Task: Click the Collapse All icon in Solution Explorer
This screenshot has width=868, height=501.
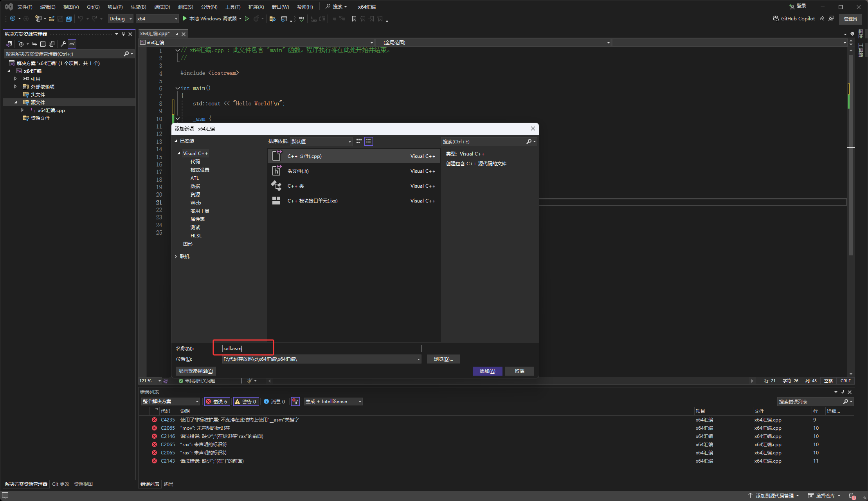Action: (43, 44)
